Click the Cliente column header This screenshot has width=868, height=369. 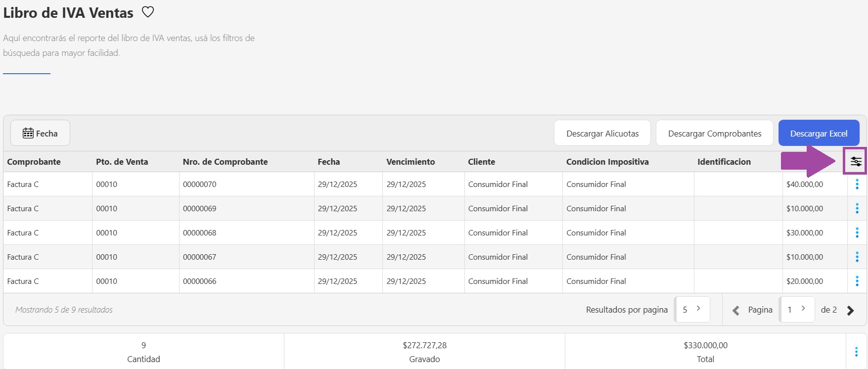(481, 162)
